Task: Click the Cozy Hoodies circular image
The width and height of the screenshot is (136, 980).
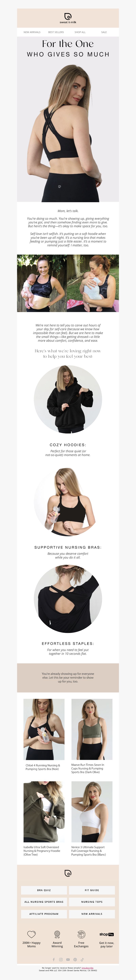Action: (68, 399)
